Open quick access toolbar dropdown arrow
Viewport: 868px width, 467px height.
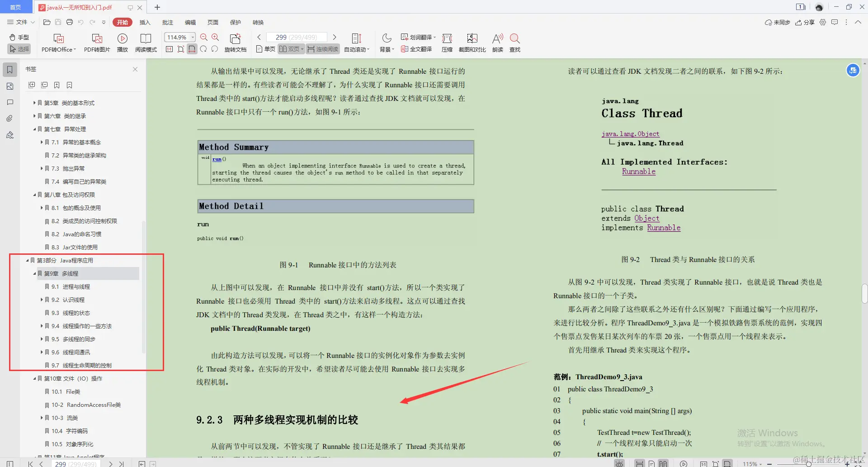(104, 22)
